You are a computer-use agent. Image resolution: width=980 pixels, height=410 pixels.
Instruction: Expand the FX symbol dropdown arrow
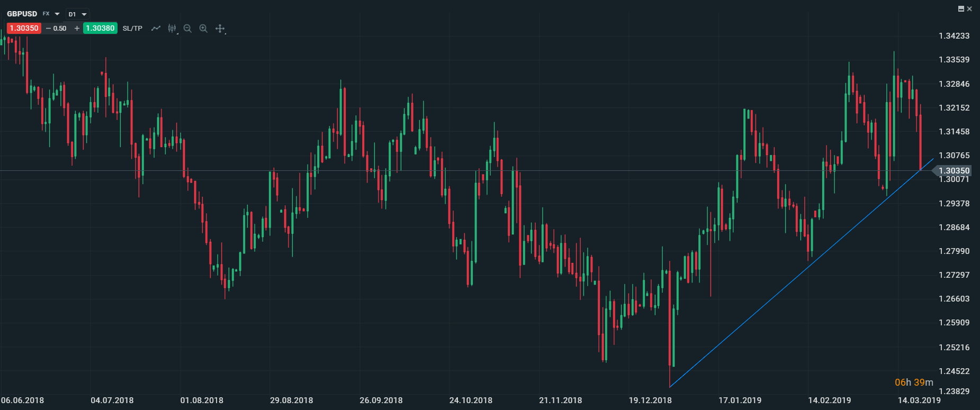57,14
